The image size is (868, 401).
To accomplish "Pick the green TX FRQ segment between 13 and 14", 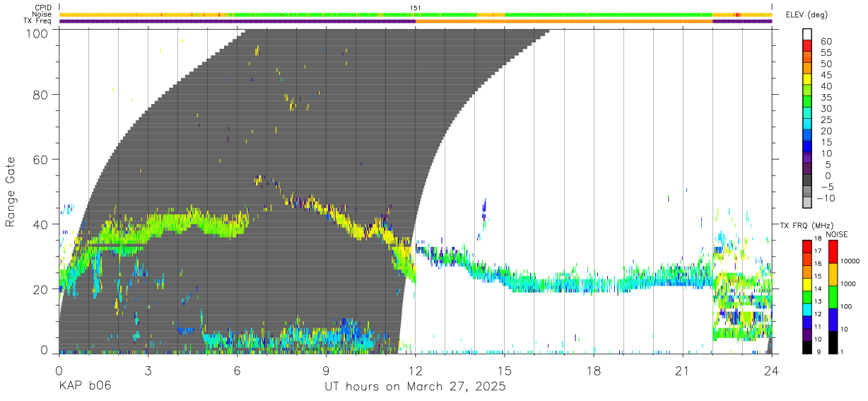I will point(807,296).
